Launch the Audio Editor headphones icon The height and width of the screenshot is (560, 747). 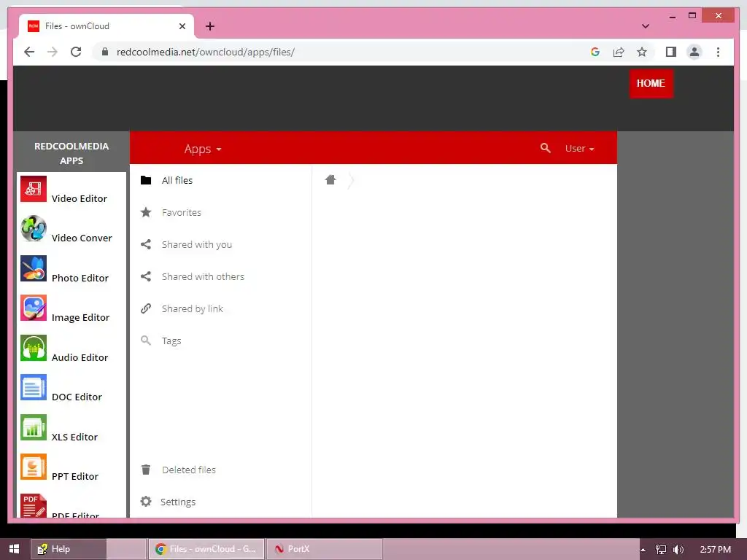[x=34, y=348]
